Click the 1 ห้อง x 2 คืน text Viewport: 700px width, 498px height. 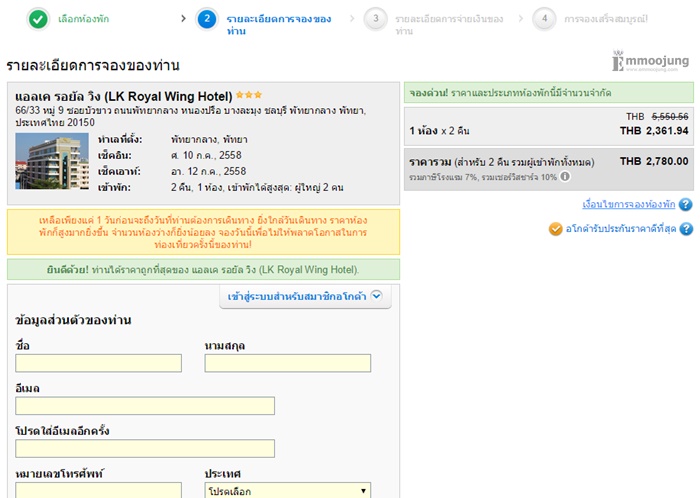point(439,131)
